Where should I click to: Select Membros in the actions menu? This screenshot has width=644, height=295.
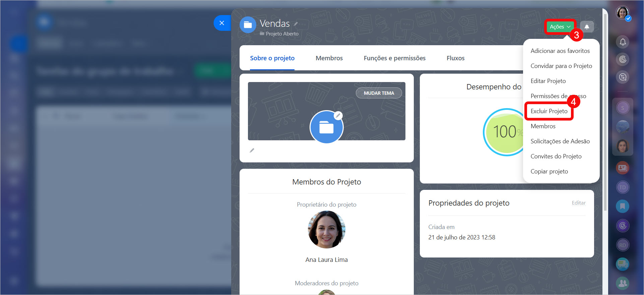click(x=543, y=126)
